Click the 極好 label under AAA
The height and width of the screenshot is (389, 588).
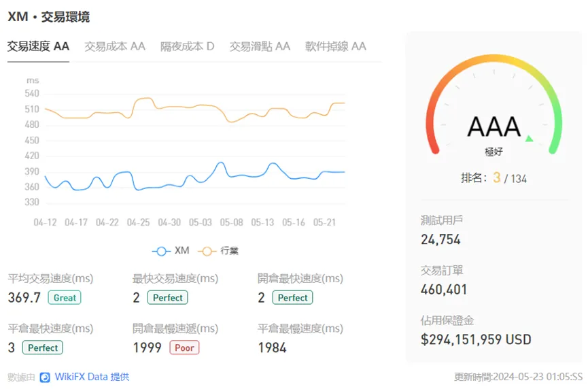494,152
